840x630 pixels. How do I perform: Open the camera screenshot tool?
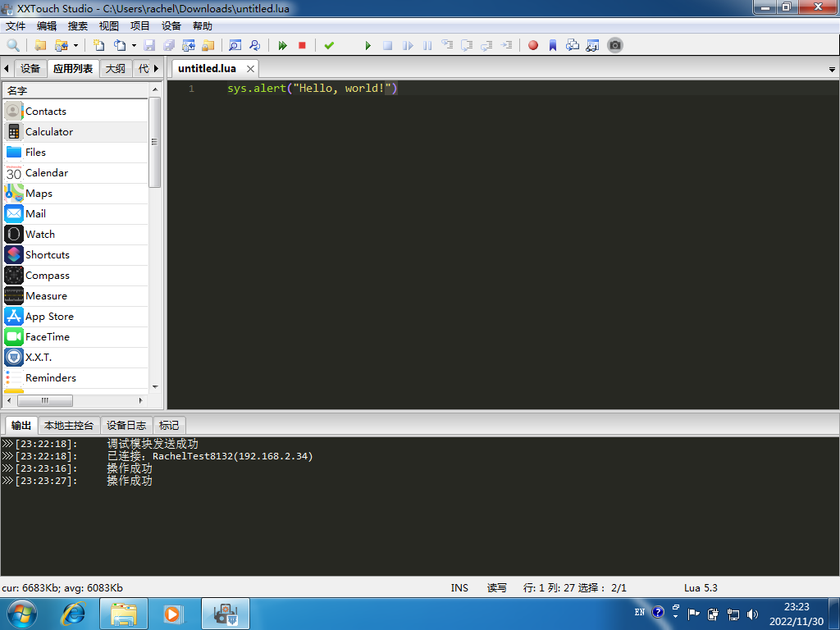tap(615, 45)
